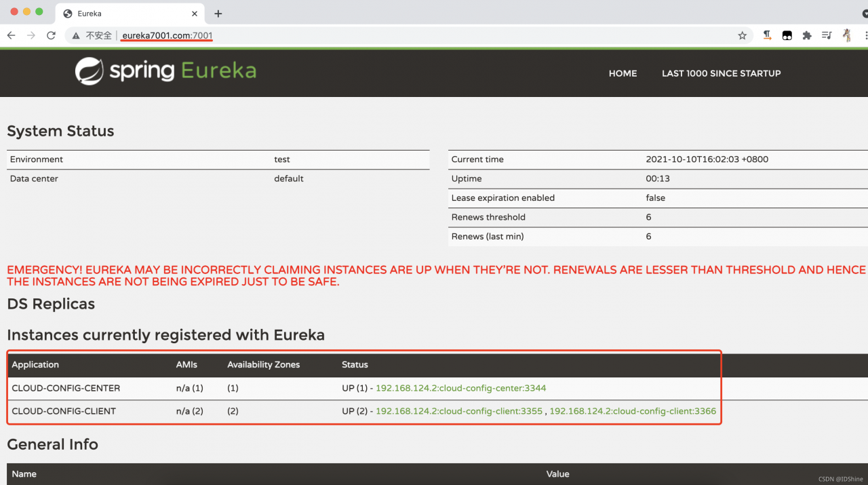Screen dimensions: 868x485
Task: Open a new browser tab
Action: pos(218,14)
